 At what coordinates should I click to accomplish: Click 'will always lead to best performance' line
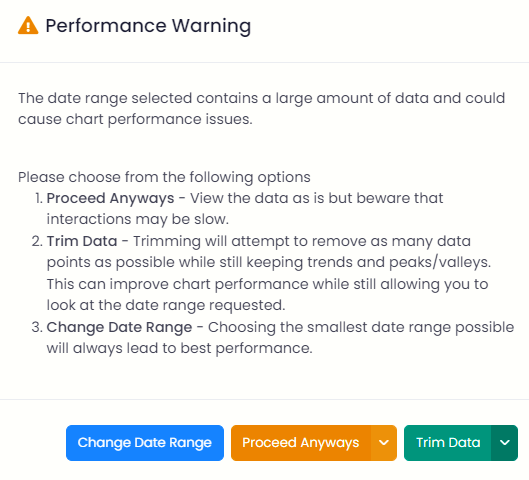[179, 348]
